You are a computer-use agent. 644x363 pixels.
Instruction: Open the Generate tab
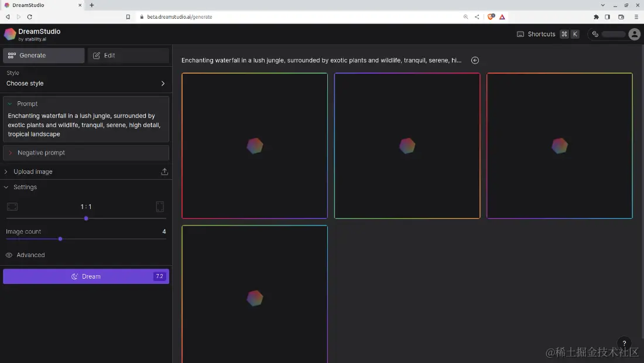43,56
